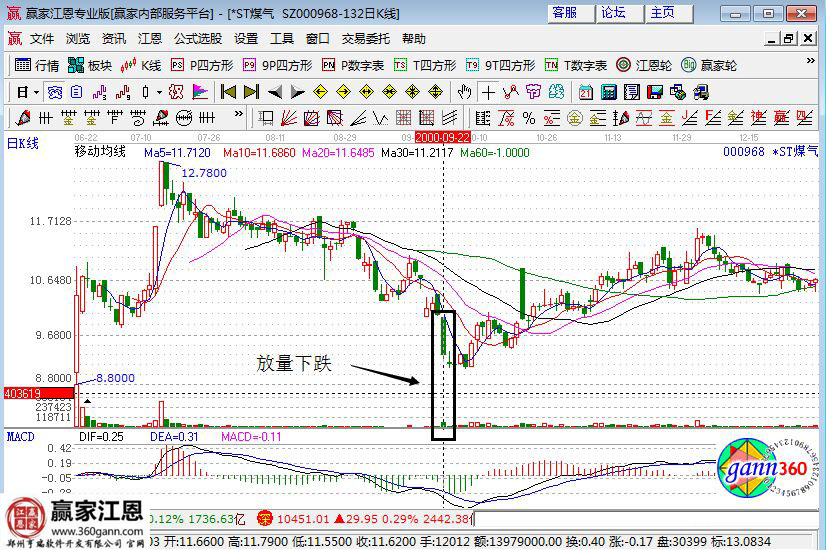Click the 客服 customer service button
826x550 pixels.
point(565,12)
